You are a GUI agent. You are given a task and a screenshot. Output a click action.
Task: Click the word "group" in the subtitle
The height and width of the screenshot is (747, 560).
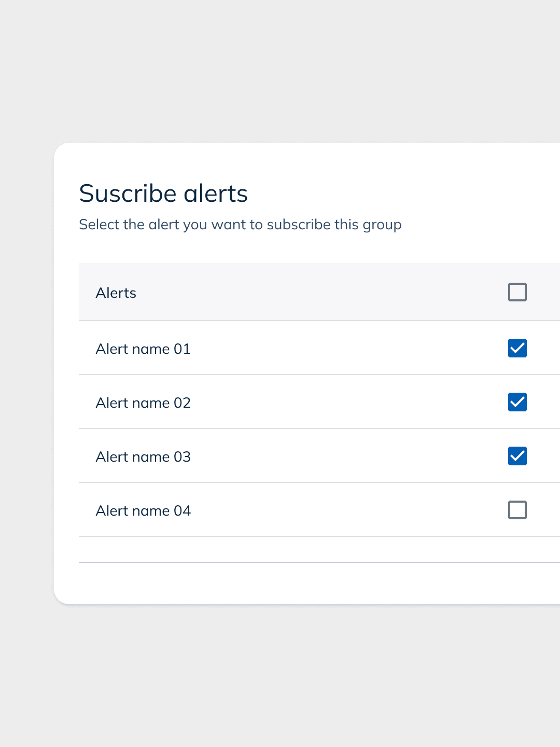click(x=382, y=225)
